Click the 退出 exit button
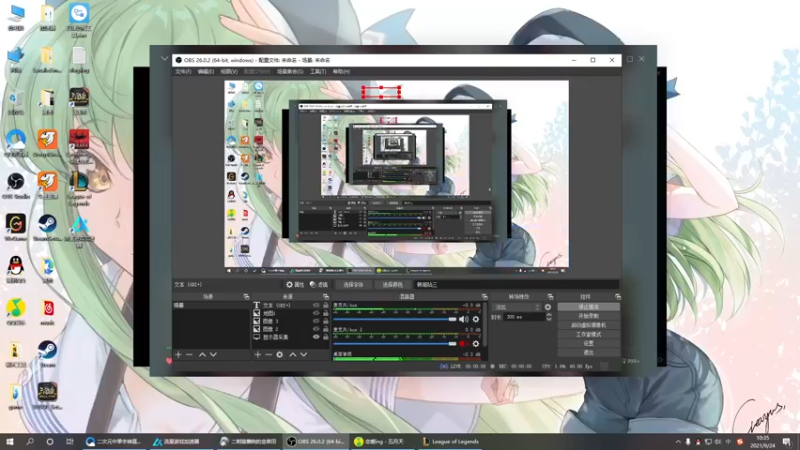 point(588,353)
